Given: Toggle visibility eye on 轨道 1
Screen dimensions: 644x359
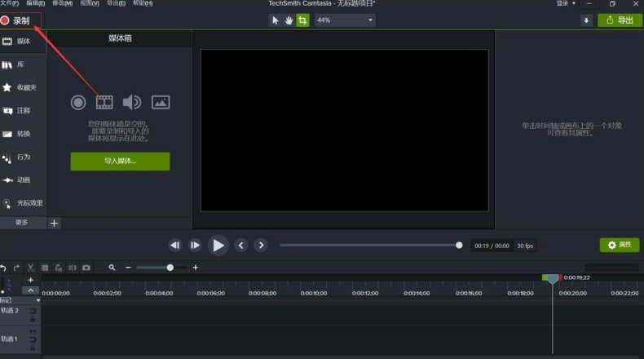Looking at the screenshot, I should (33, 331).
